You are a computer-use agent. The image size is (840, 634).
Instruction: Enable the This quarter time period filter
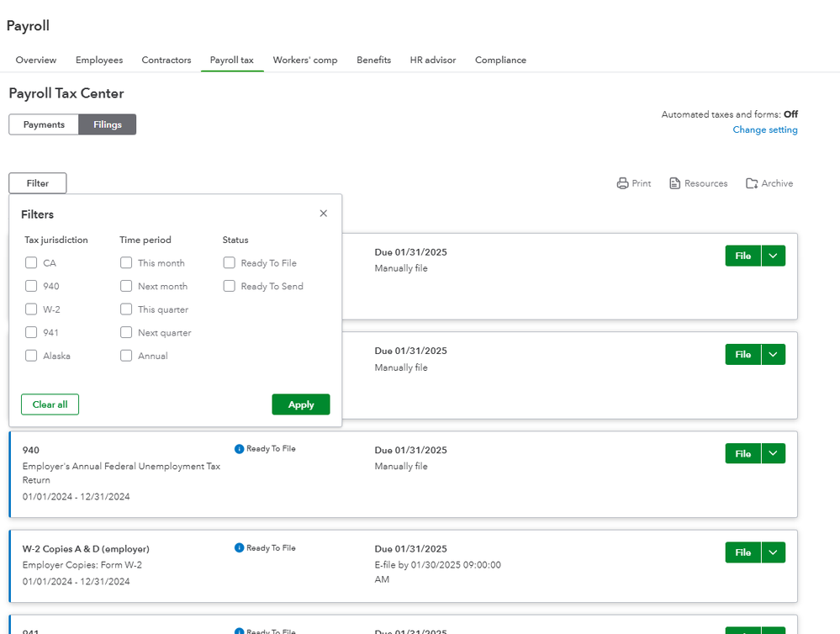(x=126, y=309)
